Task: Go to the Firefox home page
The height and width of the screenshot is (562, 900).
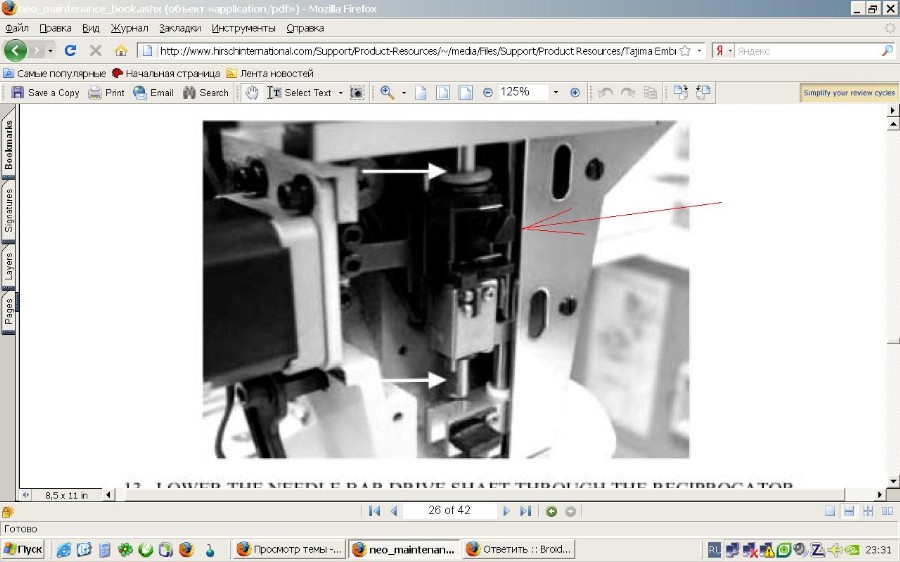Action: [x=121, y=50]
